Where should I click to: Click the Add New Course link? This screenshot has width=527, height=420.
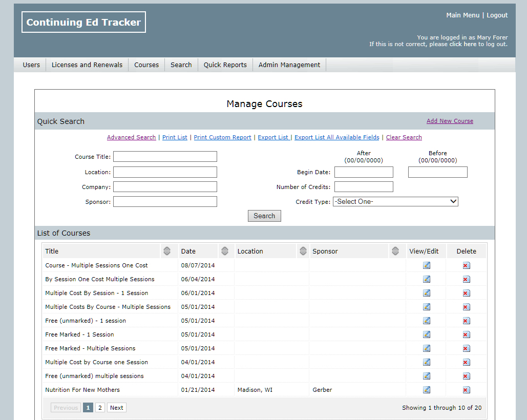(x=450, y=121)
